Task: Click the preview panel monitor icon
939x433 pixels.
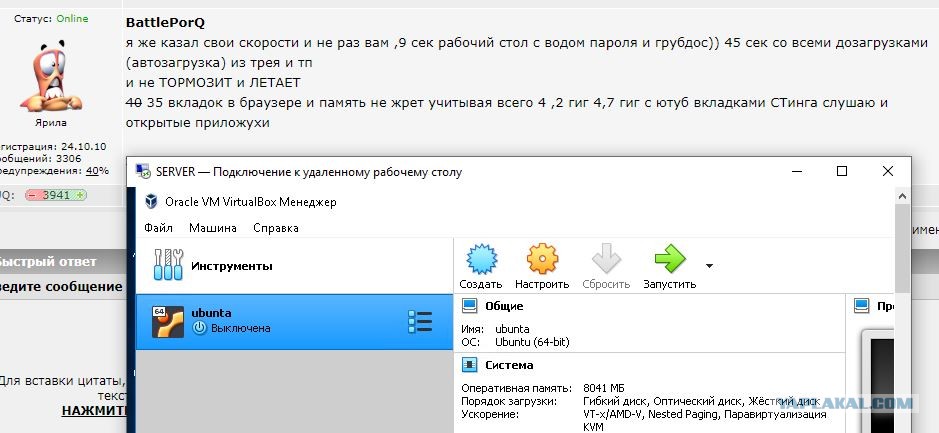Action: point(861,306)
